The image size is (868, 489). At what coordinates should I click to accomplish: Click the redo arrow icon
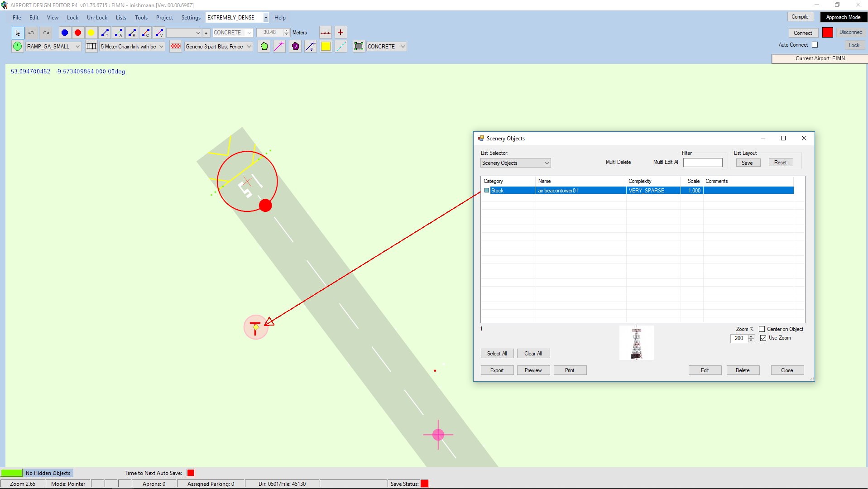click(x=46, y=33)
